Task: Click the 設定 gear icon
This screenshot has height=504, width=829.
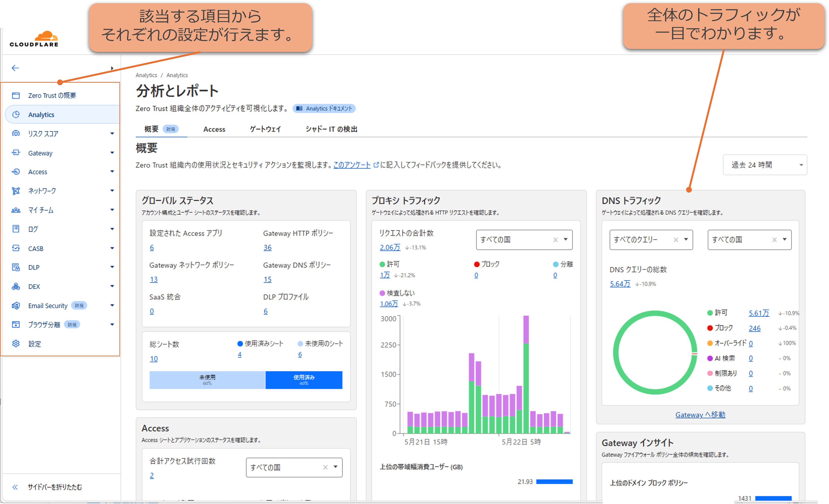Action: coord(16,344)
